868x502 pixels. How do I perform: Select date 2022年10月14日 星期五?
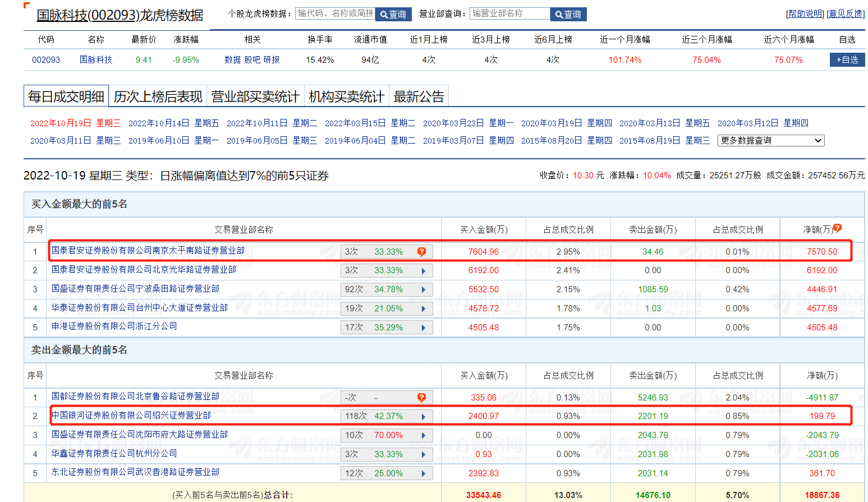[173, 123]
